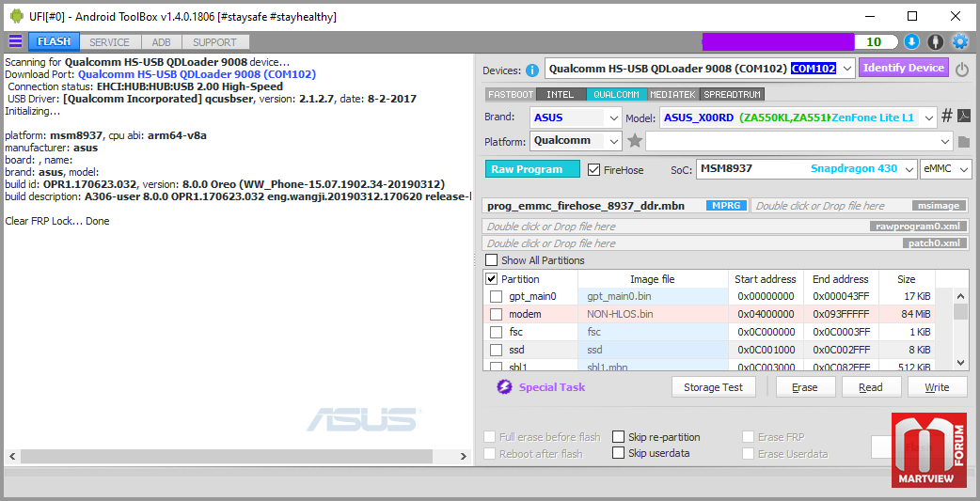This screenshot has width=980, height=501.
Task: Click the Raw Program button
Action: click(533, 168)
